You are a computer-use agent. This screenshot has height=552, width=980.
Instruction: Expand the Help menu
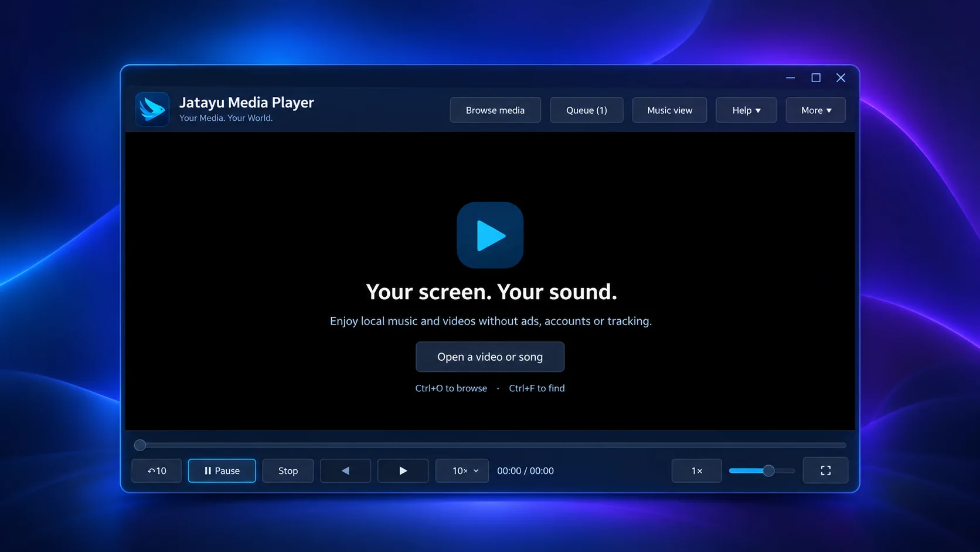click(746, 110)
